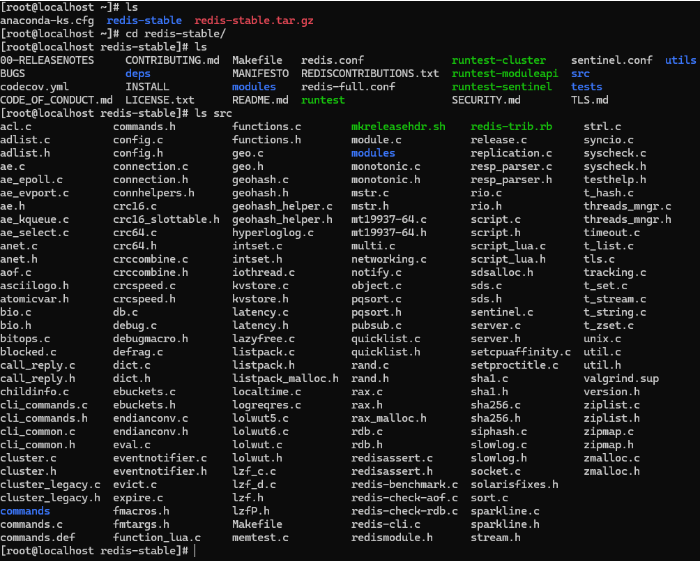
Task: Click 'asciilogo.h' header file name
Action: click(34, 286)
